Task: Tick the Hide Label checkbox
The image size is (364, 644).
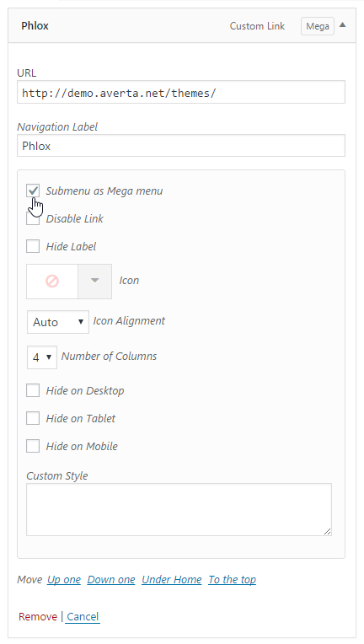Action: click(33, 246)
